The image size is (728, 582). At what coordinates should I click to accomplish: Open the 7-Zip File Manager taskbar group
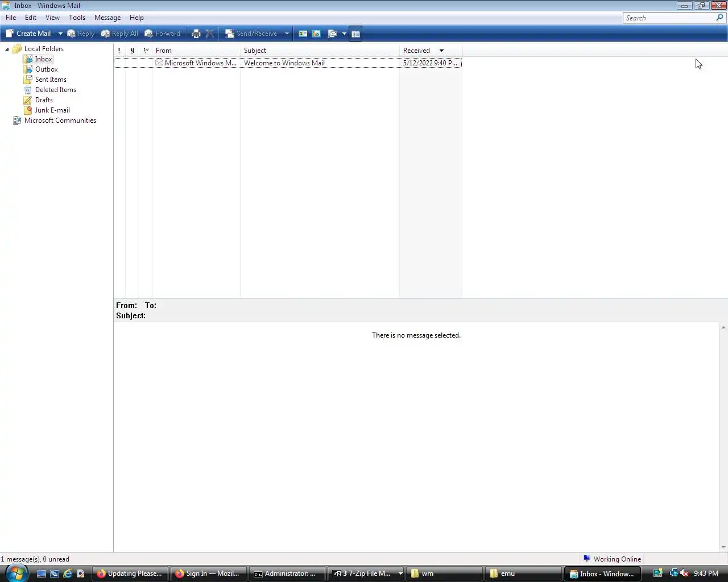click(366, 573)
